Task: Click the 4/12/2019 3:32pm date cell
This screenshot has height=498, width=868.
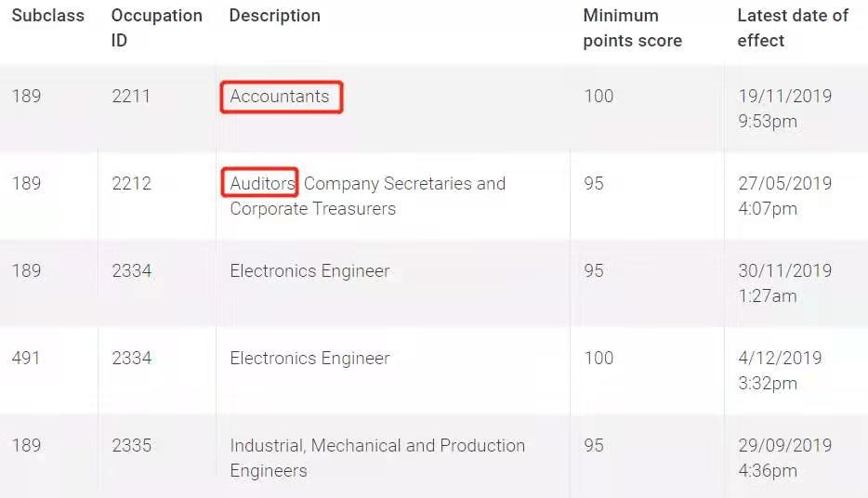Action: click(780, 370)
